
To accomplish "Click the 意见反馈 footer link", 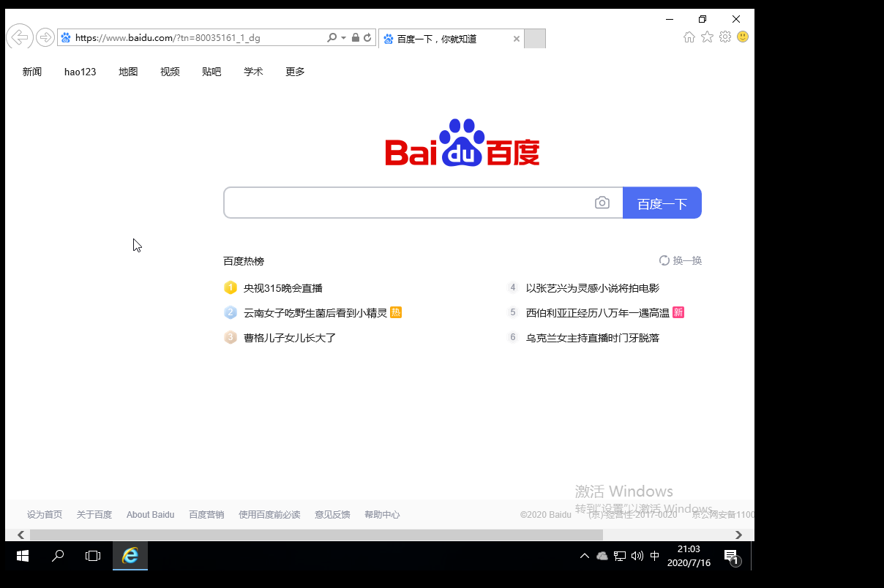I will click(x=332, y=515).
